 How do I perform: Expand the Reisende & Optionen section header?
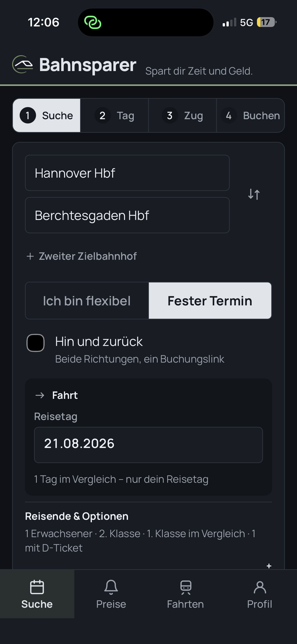(x=77, y=516)
